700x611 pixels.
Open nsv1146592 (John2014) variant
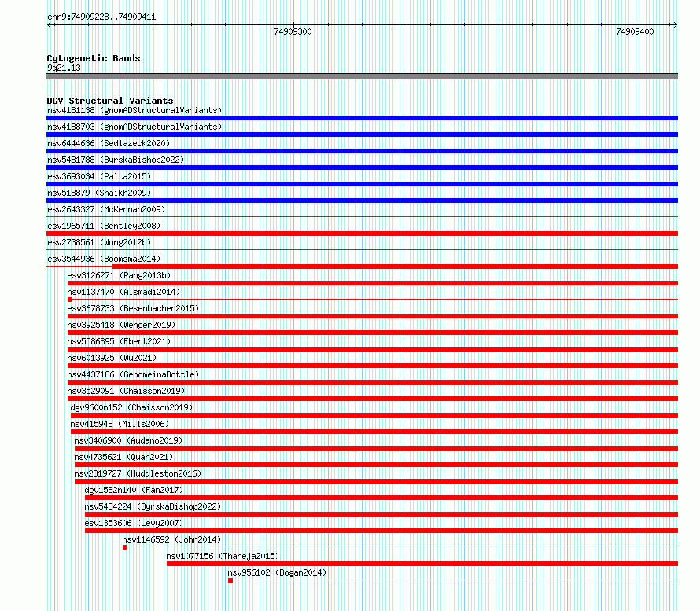171,539
